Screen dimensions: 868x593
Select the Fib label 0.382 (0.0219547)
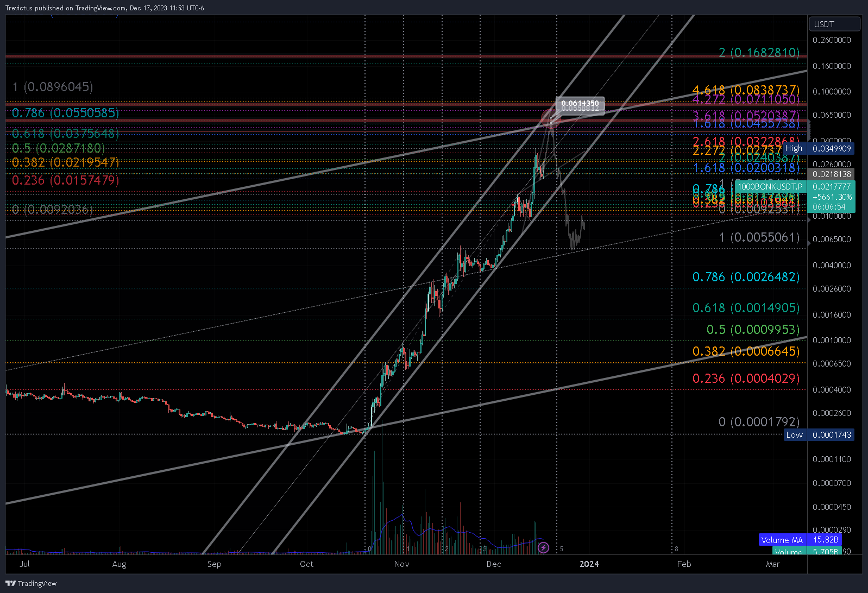pyautogui.click(x=65, y=162)
